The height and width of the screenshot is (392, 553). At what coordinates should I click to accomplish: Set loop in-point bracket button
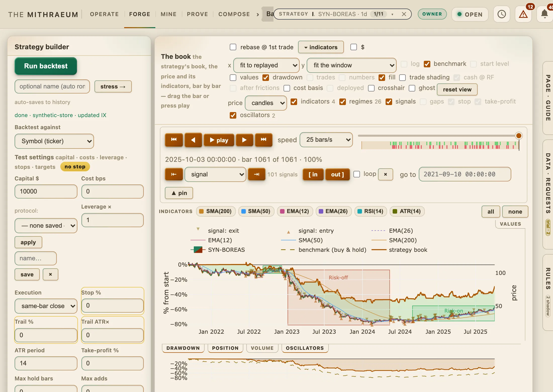(x=313, y=174)
